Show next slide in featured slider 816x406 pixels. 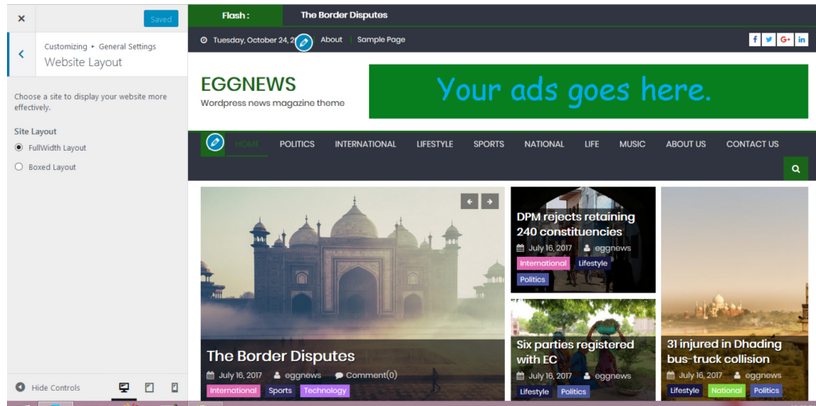(489, 201)
